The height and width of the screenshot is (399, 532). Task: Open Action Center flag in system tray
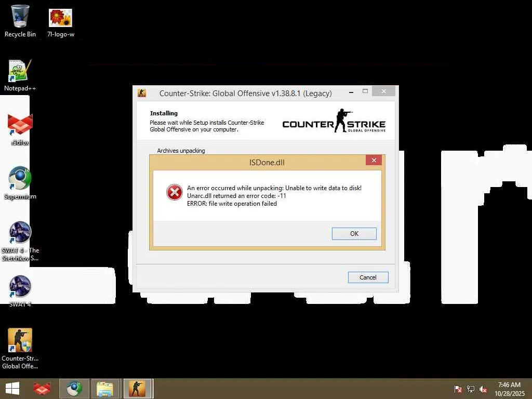(x=458, y=389)
